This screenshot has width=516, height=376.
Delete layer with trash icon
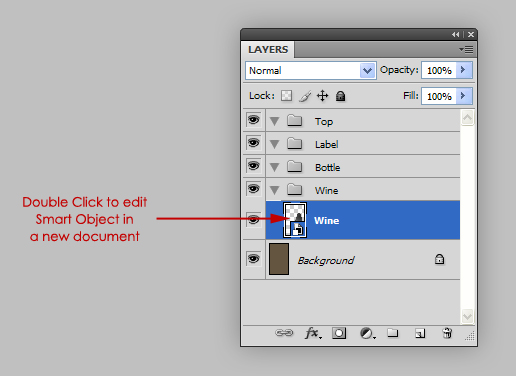tap(447, 333)
